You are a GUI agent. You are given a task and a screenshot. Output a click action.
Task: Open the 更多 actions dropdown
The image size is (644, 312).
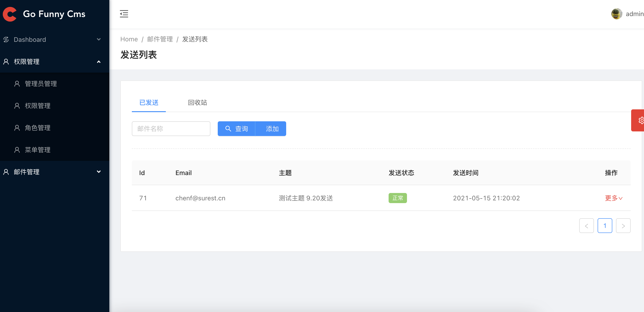coord(613,198)
